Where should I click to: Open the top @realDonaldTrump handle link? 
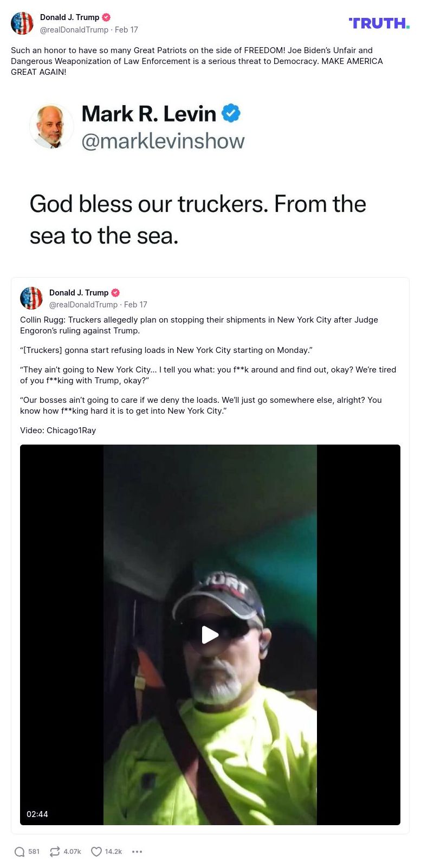(74, 30)
